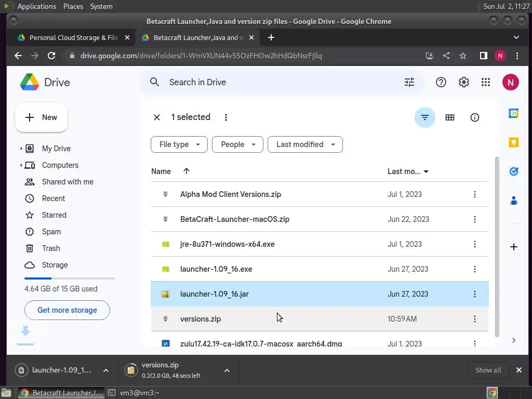
Task: Expand launcher-1.09 download options
Action: (106, 370)
